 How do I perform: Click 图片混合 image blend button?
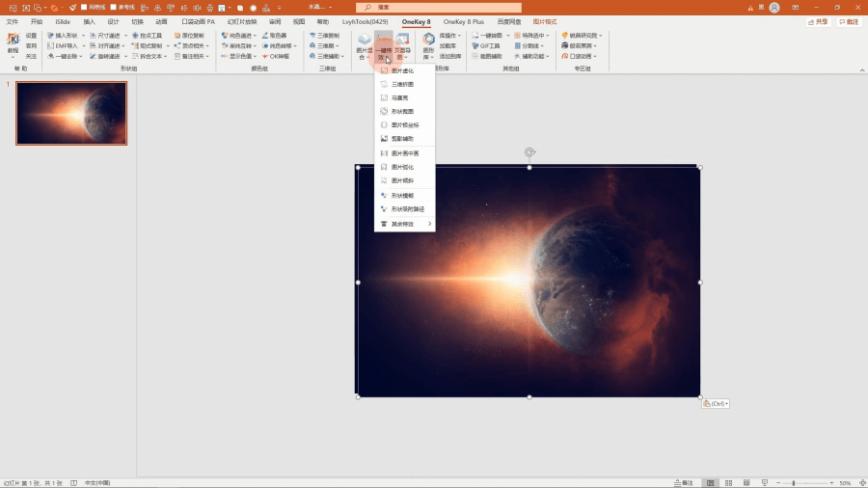[364, 46]
